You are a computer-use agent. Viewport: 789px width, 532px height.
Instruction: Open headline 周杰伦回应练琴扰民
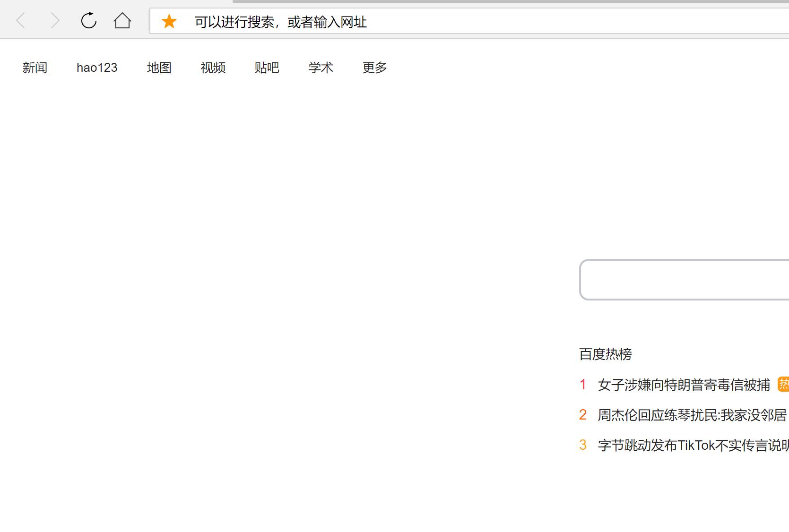692,415
